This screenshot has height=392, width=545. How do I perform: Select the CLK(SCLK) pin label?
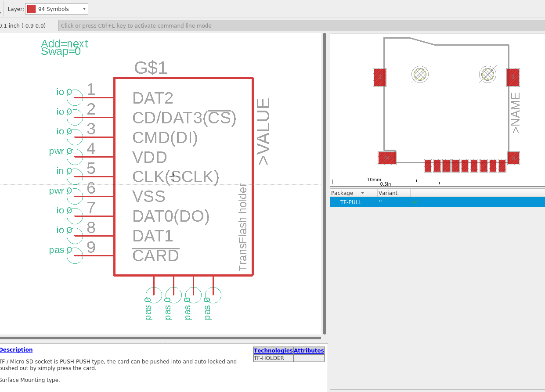(x=176, y=177)
